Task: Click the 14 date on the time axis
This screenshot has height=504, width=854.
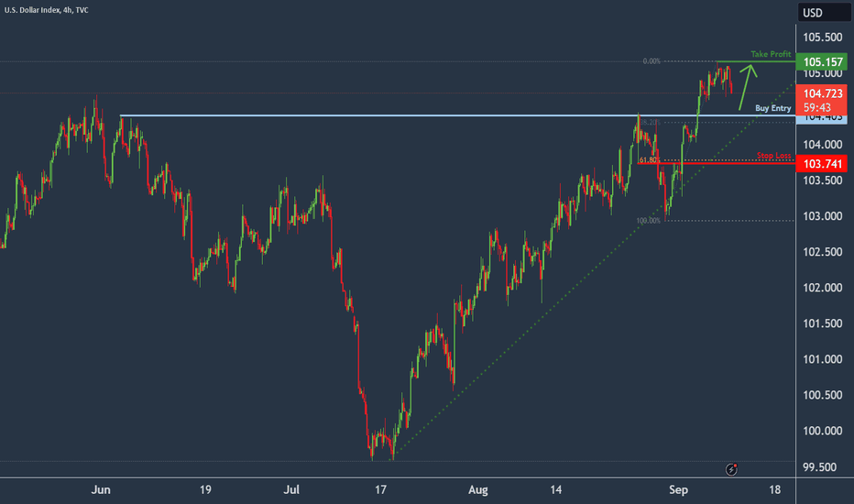Action: coord(555,490)
